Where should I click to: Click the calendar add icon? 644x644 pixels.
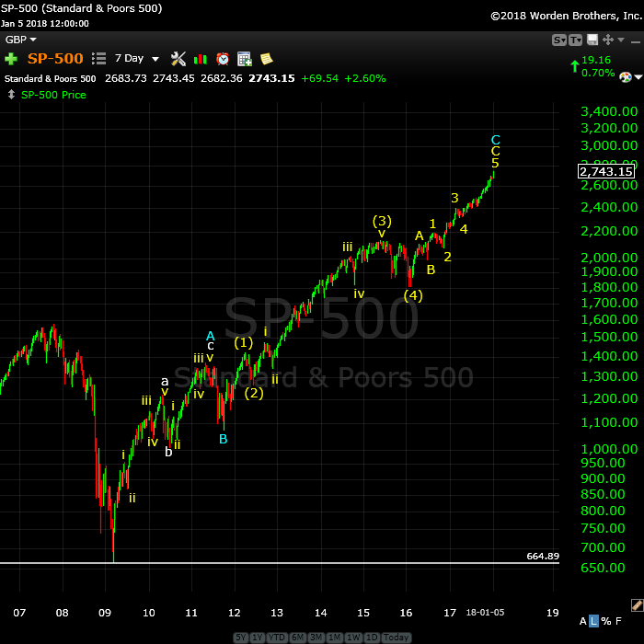tap(245, 59)
